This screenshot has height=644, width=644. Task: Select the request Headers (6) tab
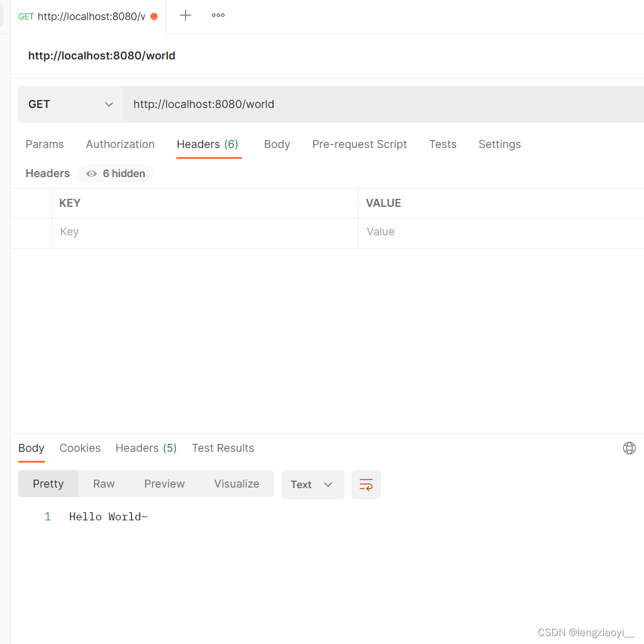(208, 144)
